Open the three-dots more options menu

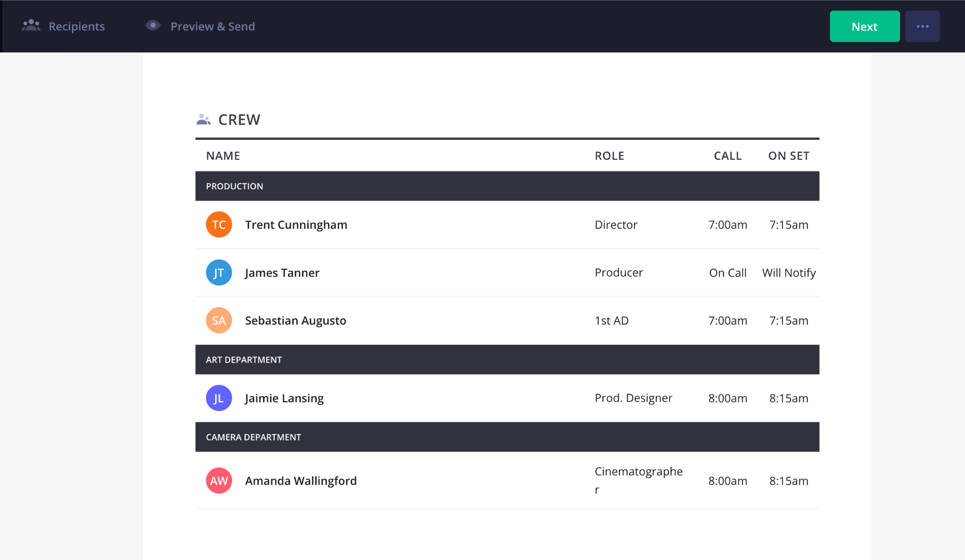tap(922, 26)
